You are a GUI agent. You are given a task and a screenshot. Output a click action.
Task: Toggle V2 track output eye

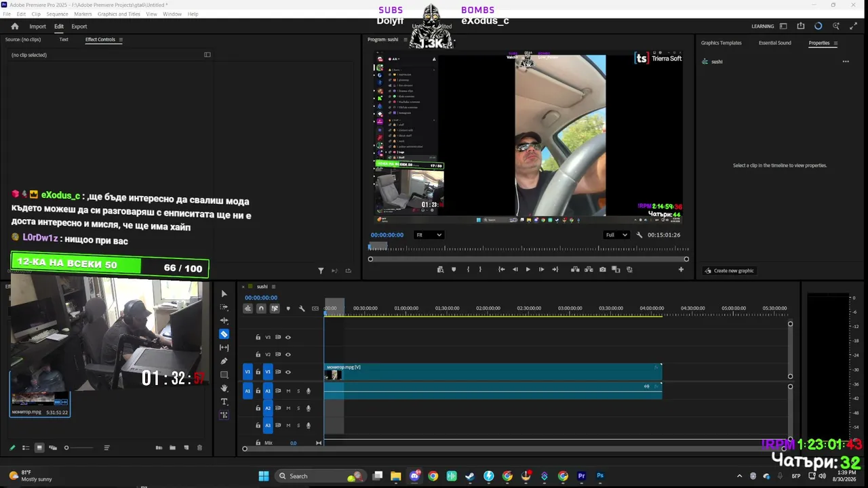tap(288, 354)
